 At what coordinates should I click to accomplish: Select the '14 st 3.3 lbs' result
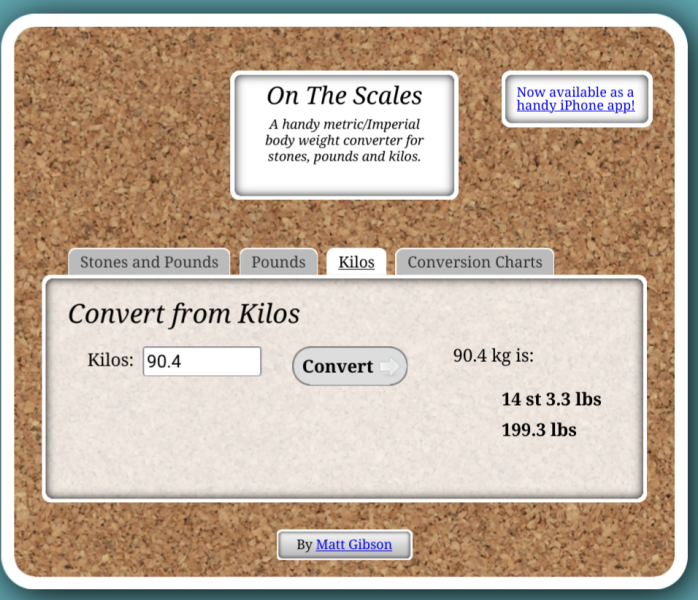tap(551, 399)
